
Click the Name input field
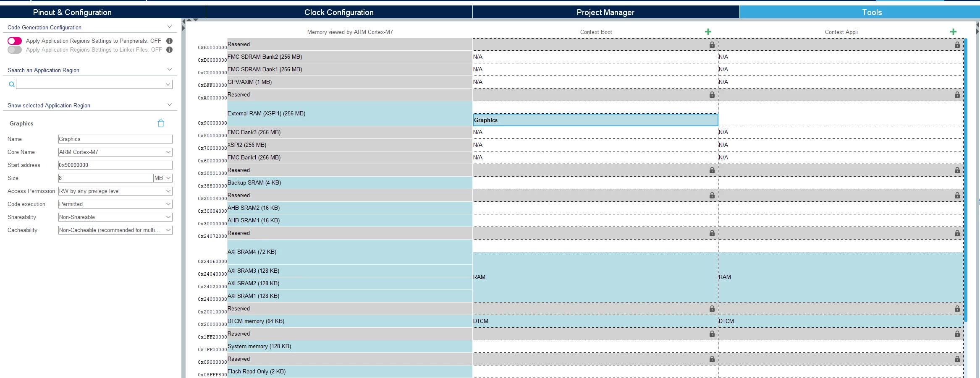[115, 139]
